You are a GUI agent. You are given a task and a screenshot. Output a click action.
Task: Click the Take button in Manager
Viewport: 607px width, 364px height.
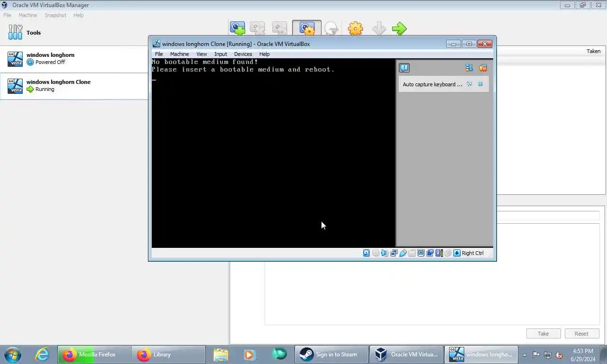pyautogui.click(x=543, y=334)
